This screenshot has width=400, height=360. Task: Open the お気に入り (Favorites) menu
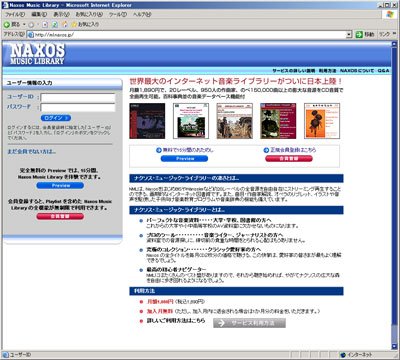tap(89, 14)
